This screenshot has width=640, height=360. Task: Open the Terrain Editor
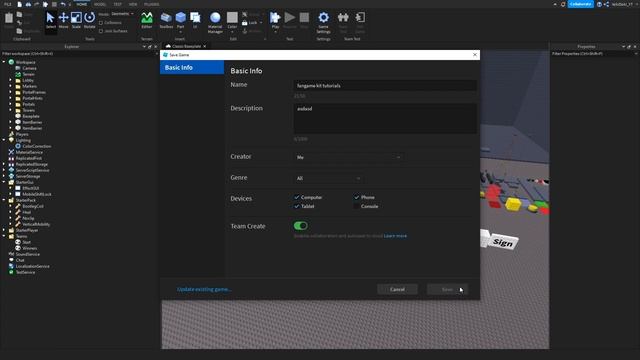147,20
